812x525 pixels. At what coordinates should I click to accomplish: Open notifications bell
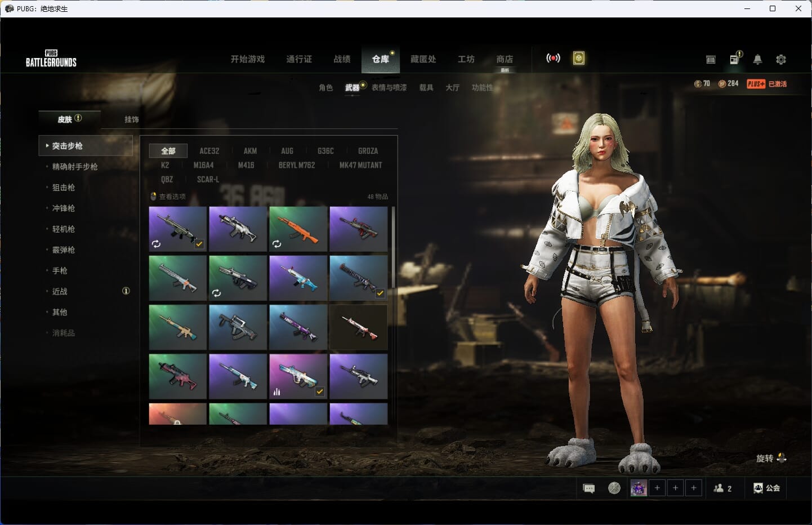point(757,59)
